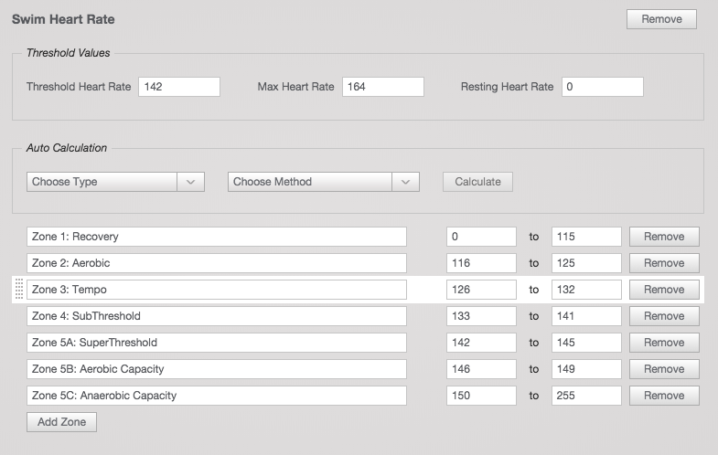Screen dimensions: 718x455
Task: Remove Zone 4: SubThreshold row
Action: pos(664,316)
